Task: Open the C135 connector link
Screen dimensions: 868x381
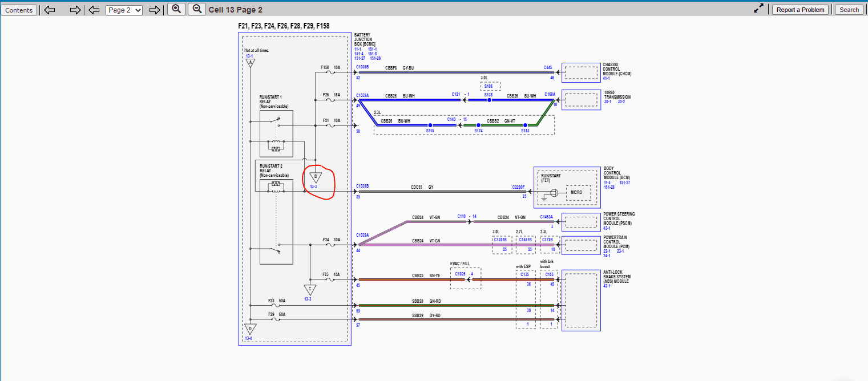Action: pos(525,274)
